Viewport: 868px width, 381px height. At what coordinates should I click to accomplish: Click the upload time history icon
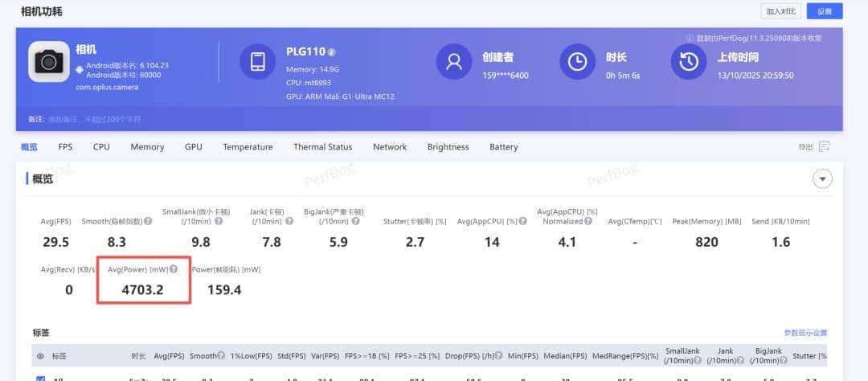(689, 61)
